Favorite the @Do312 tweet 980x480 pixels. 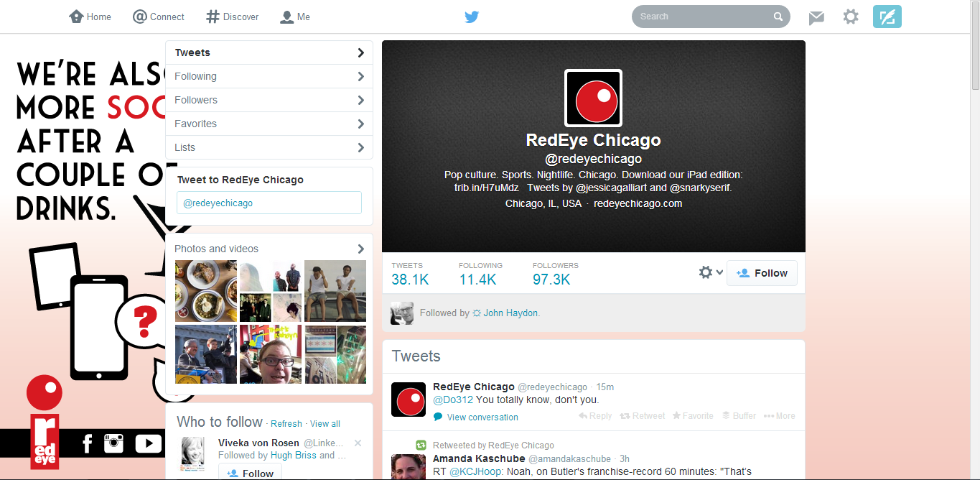(x=693, y=416)
